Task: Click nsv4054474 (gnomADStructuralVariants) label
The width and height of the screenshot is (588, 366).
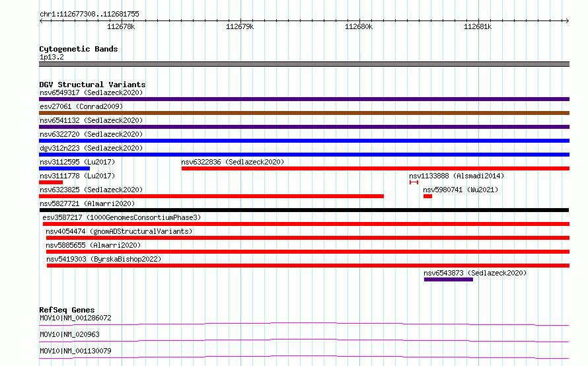Action: click(119, 231)
